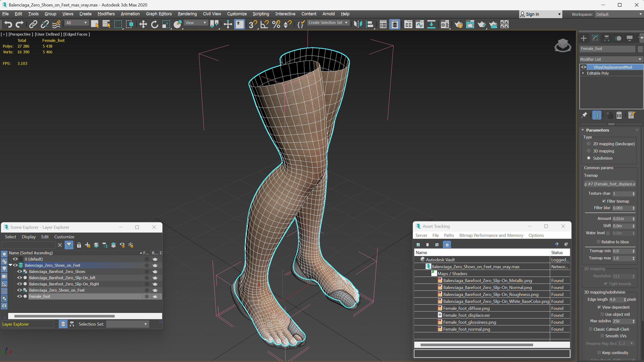Click Asset Tracking horizontal scrollbar
This screenshot has width=644, height=362.
point(477,345)
